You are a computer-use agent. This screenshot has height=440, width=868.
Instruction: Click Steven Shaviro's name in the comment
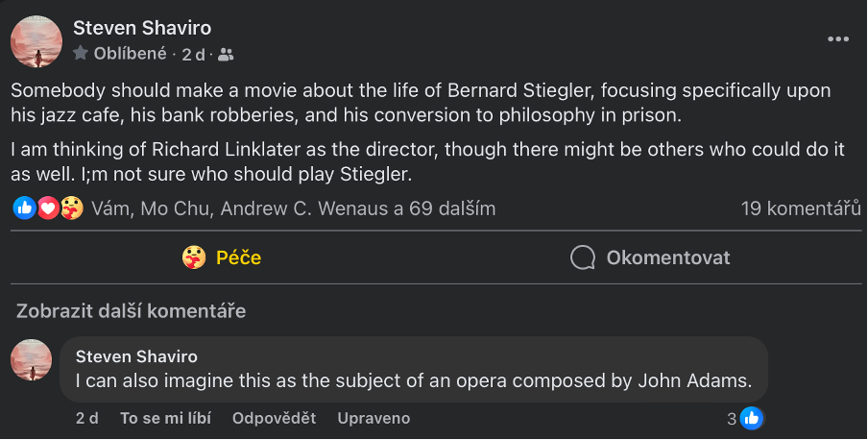point(136,356)
